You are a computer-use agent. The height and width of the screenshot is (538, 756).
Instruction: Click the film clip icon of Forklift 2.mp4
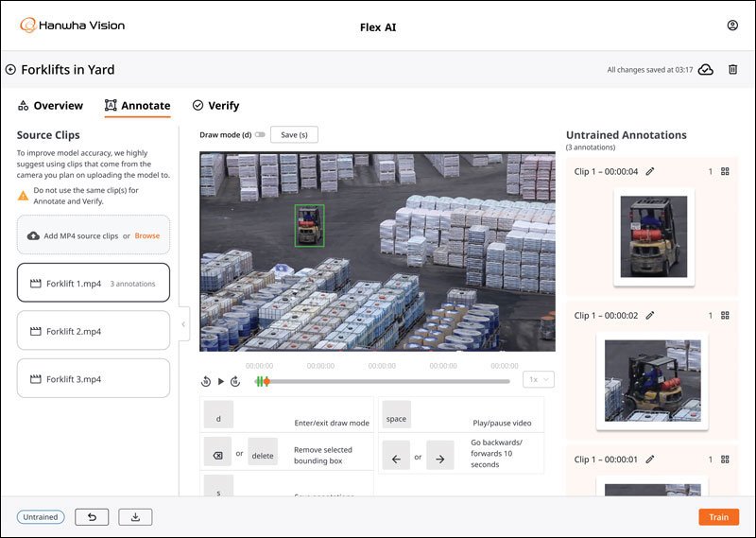(36, 331)
